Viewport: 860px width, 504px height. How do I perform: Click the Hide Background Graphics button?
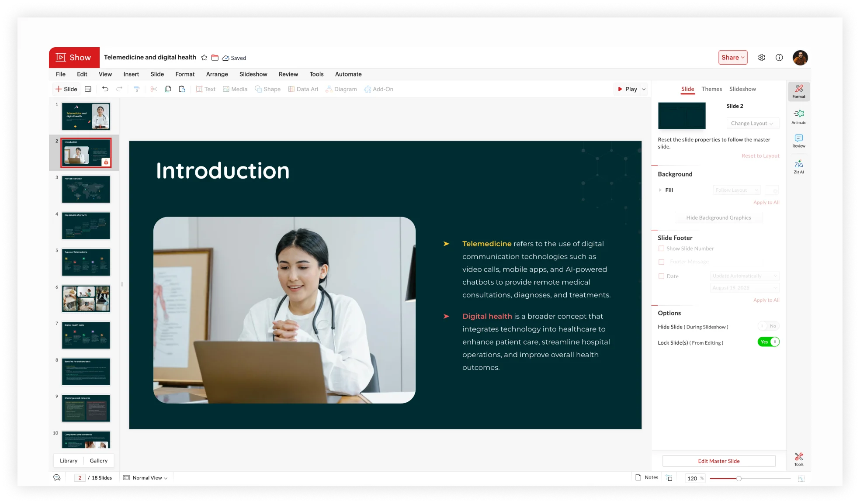point(718,217)
